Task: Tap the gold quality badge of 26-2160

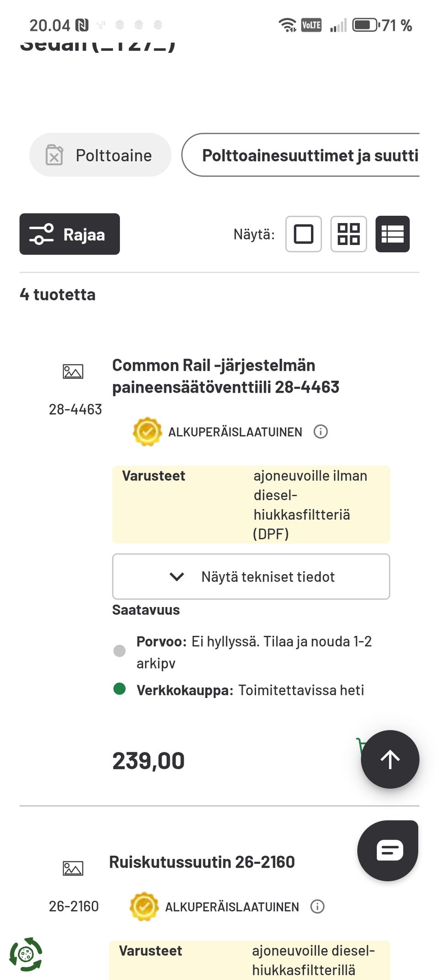Action: (x=144, y=906)
